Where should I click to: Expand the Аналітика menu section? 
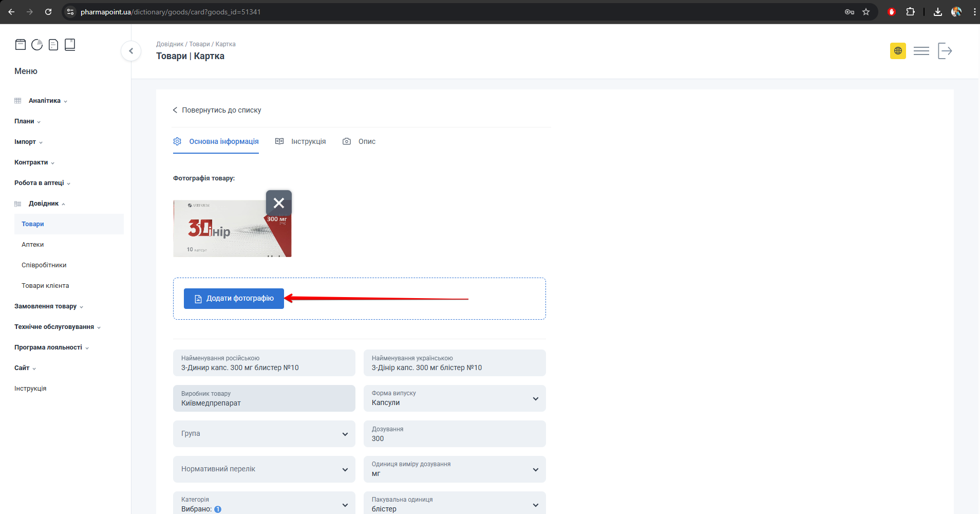pos(45,101)
